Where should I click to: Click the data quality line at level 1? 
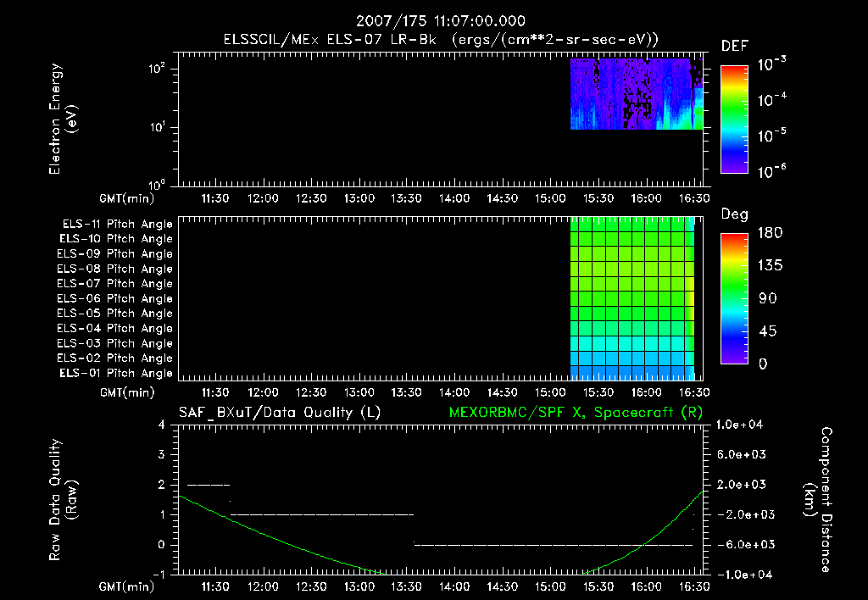[x=322, y=514]
